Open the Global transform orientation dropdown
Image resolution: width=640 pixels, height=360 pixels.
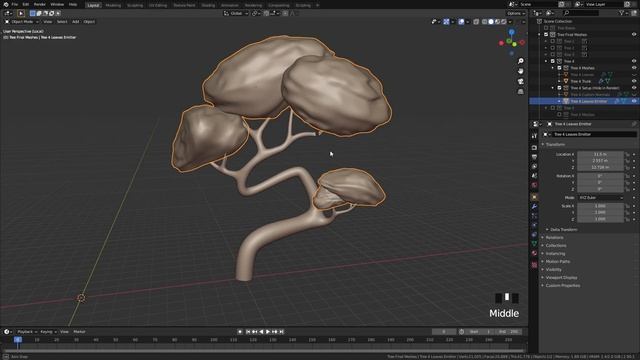236,13
